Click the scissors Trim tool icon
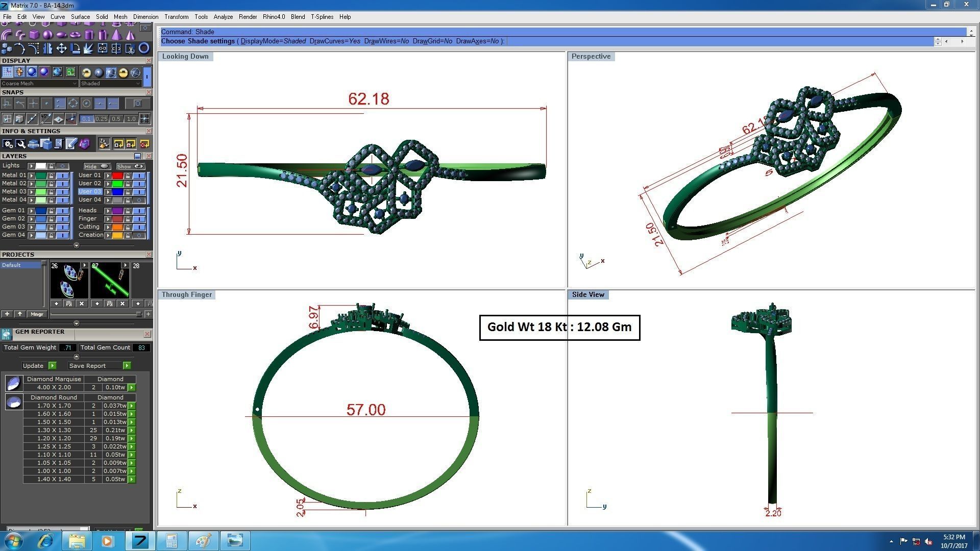 pos(130,48)
